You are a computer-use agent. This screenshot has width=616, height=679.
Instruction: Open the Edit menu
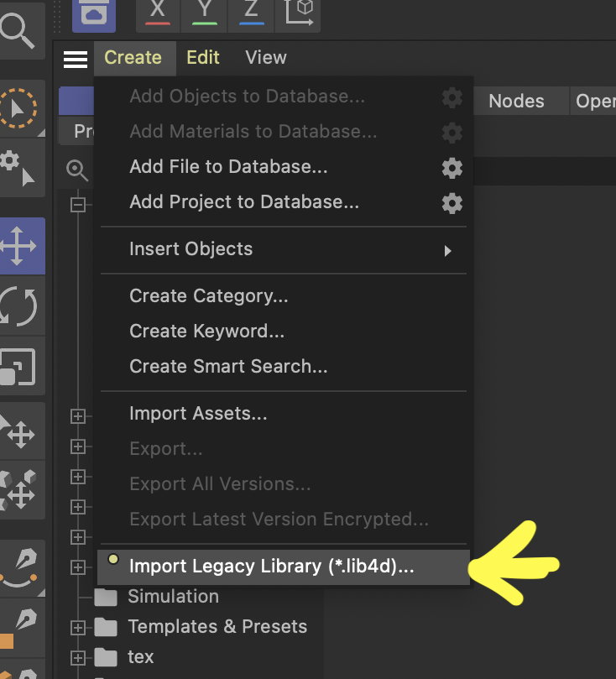(203, 58)
